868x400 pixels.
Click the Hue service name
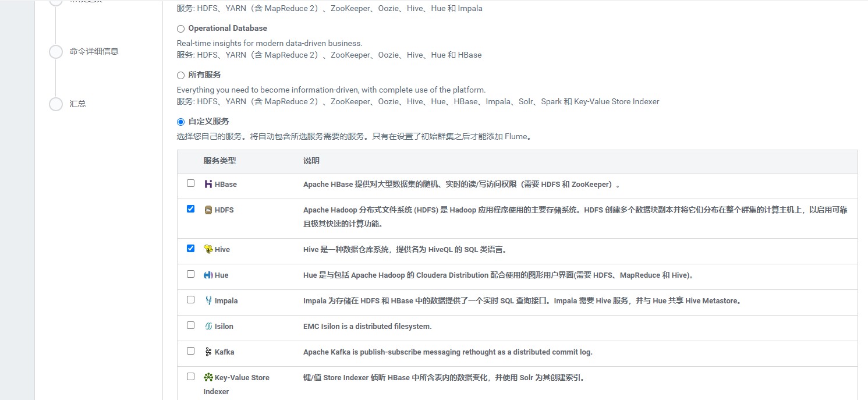222,275
